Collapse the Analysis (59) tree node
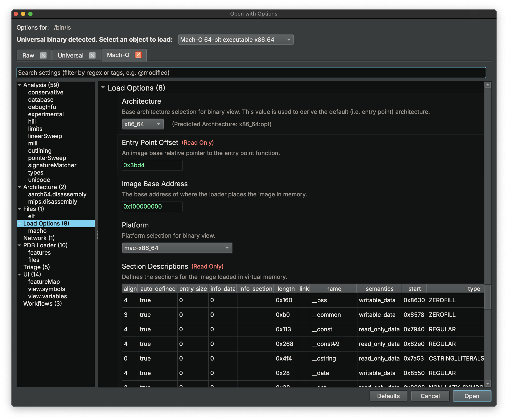The width and height of the screenshot is (508, 420). (19, 85)
